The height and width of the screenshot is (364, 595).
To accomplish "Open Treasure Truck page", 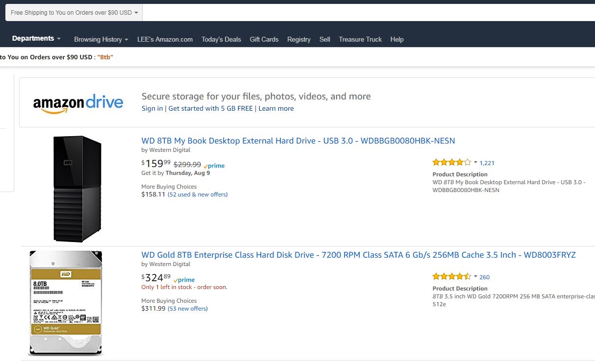I will (360, 39).
